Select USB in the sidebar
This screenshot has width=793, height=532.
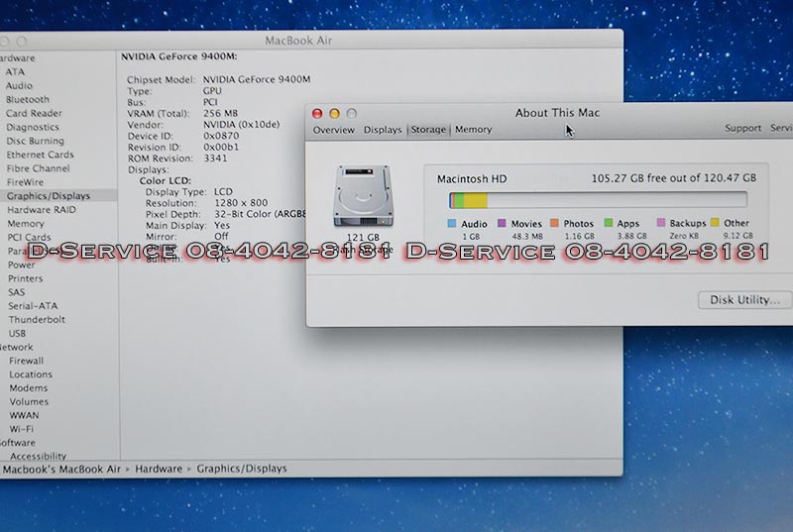[x=17, y=334]
